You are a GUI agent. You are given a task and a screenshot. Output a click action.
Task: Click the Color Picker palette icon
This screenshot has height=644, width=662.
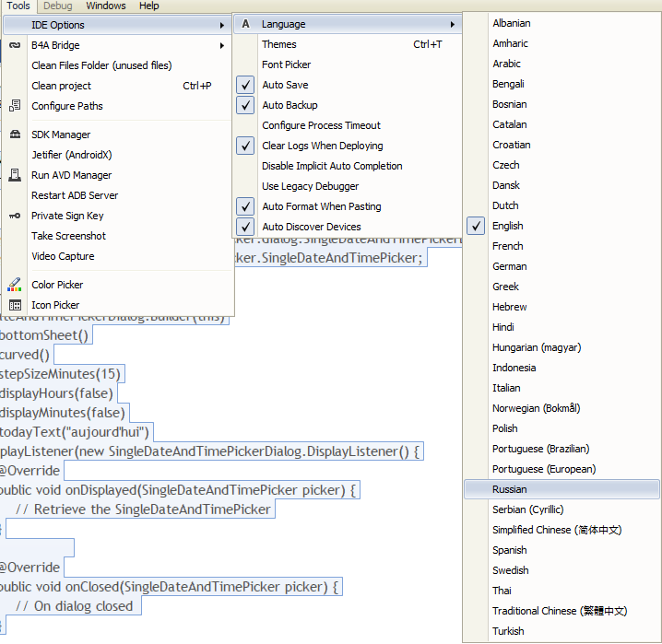15,285
